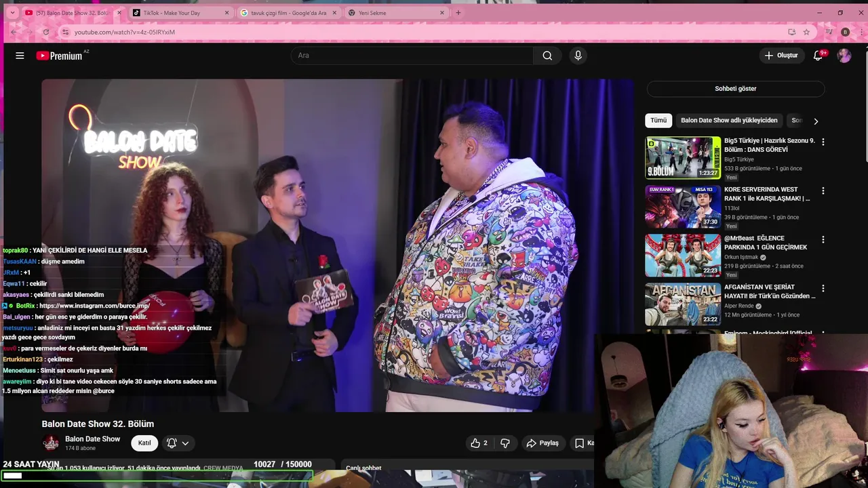Bookmark this page with star icon
Image resolution: width=868 pixels, height=488 pixels.
click(806, 32)
